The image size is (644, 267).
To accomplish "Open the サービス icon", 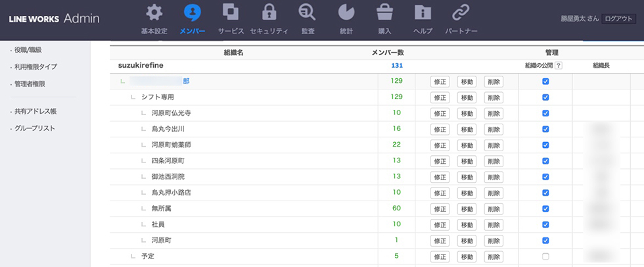I will click(231, 13).
